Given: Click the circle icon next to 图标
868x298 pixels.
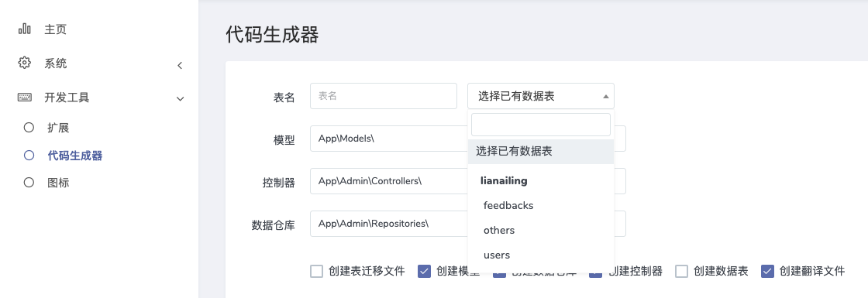Looking at the screenshot, I should (x=29, y=183).
